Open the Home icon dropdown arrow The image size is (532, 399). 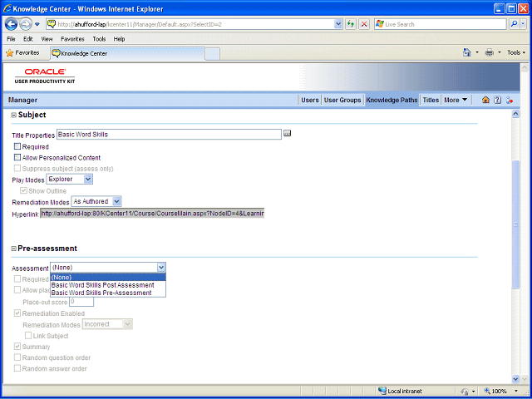click(476, 52)
